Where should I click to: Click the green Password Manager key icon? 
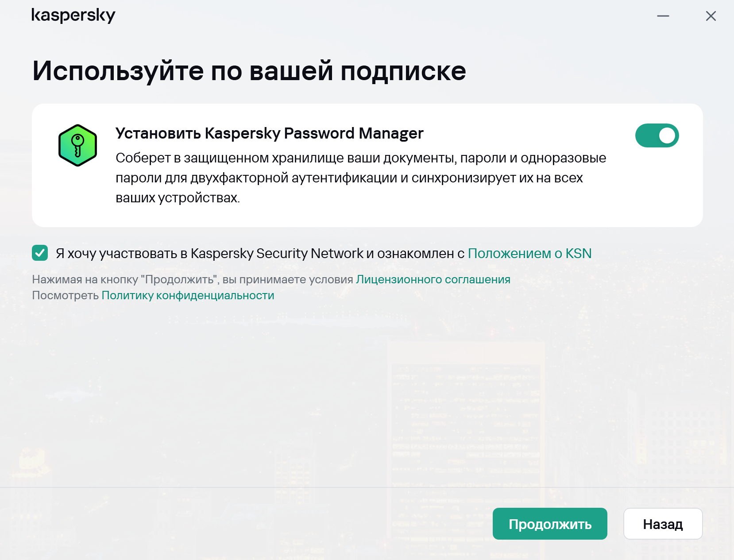(x=77, y=146)
